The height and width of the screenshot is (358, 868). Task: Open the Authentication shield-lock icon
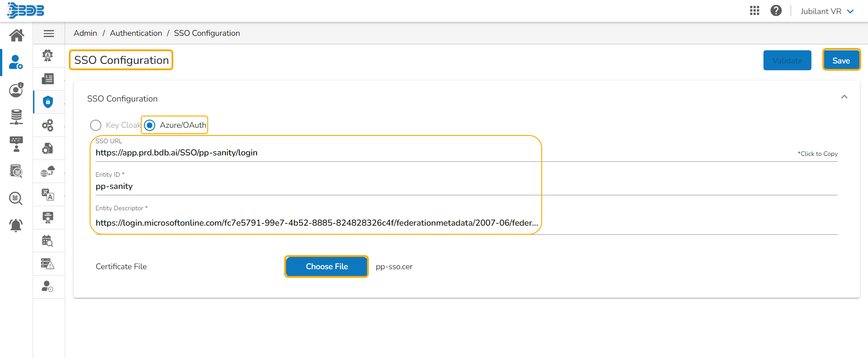tap(48, 102)
